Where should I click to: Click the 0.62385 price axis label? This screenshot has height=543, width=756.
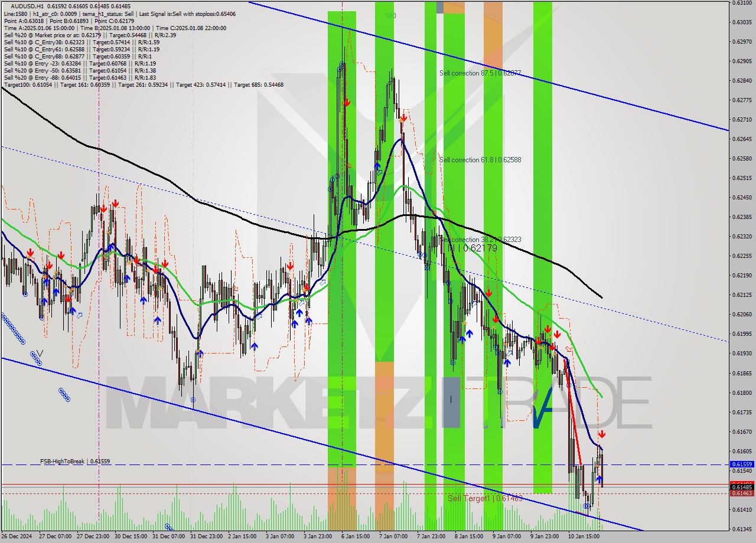(741, 217)
